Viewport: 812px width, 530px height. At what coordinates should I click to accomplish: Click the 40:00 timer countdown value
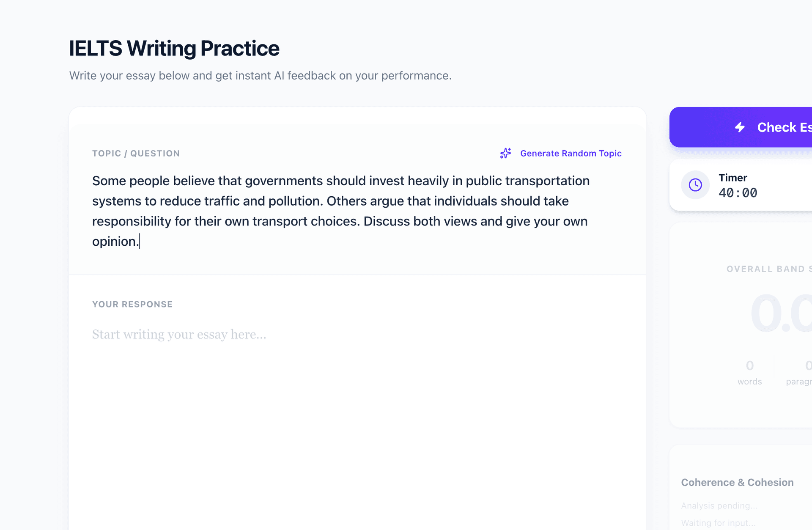click(x=738, y=193)
